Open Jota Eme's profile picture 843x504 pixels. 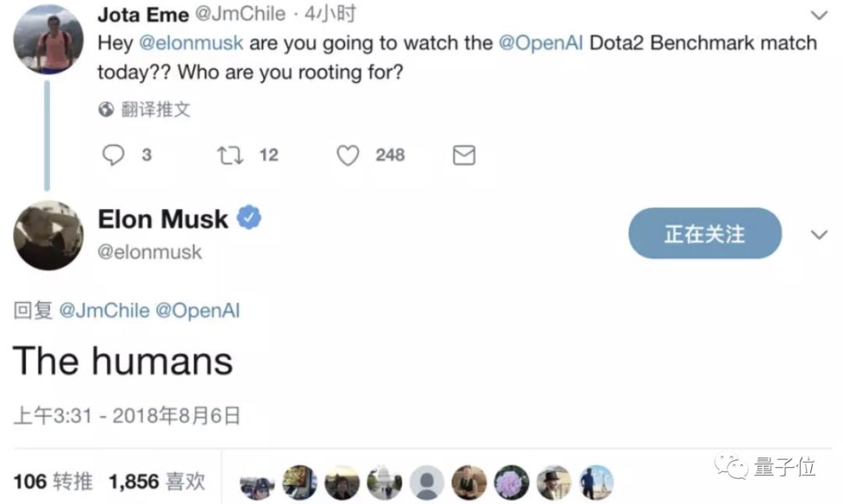coord(48,39)
